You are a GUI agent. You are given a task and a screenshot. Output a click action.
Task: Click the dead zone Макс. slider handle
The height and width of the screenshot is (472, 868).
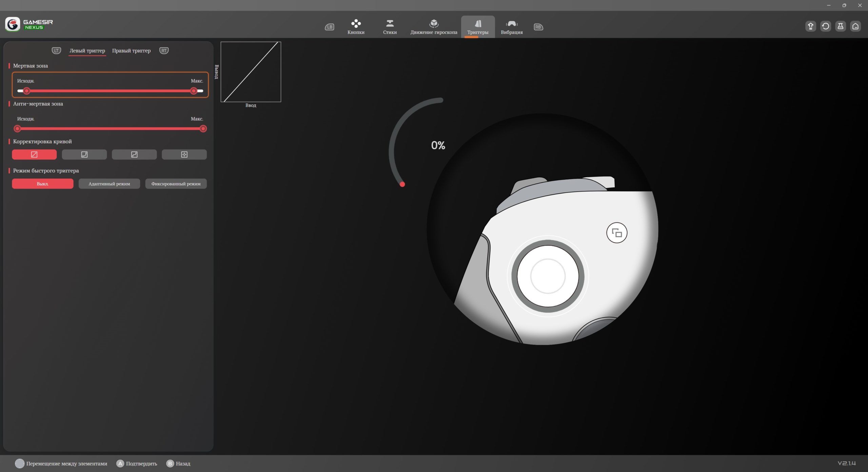(x=194, y=91)
